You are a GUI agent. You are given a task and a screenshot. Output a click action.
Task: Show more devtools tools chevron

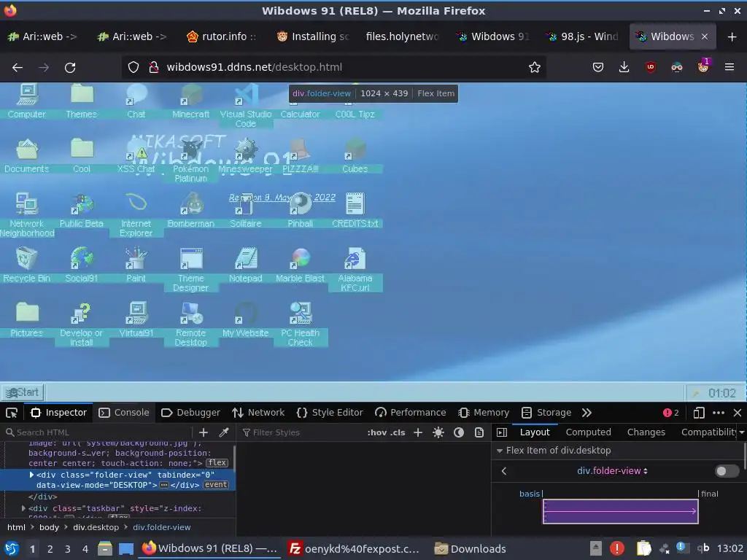coord(587,413)
